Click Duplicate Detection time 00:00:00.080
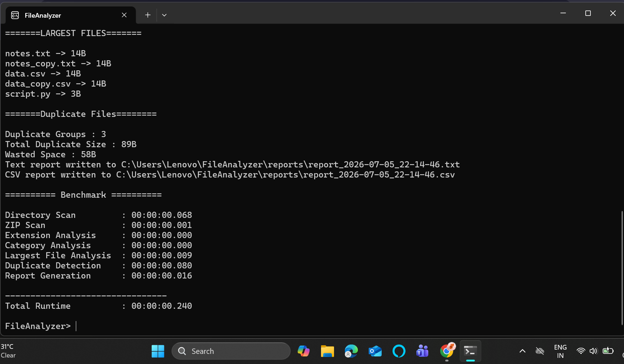The width and height of the screenshot is (624, 364). (x=162, y=266)
